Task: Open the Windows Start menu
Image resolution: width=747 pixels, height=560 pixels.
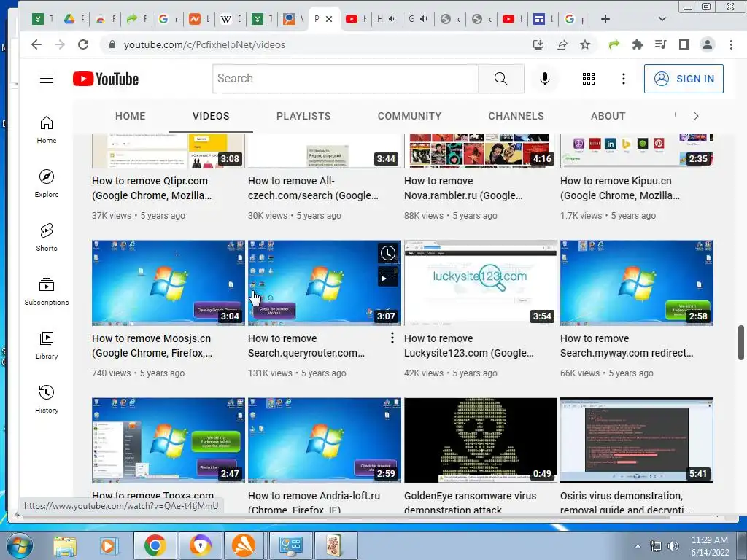Action: (18, 545)
